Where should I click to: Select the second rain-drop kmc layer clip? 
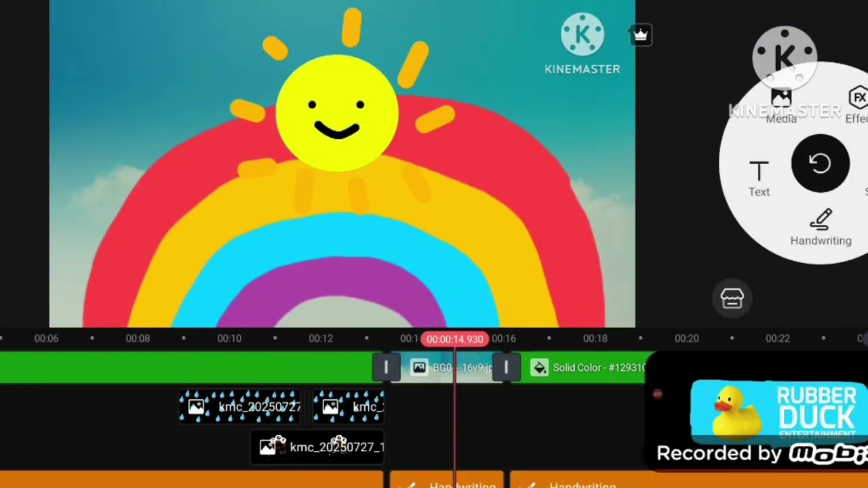(348, 407)
